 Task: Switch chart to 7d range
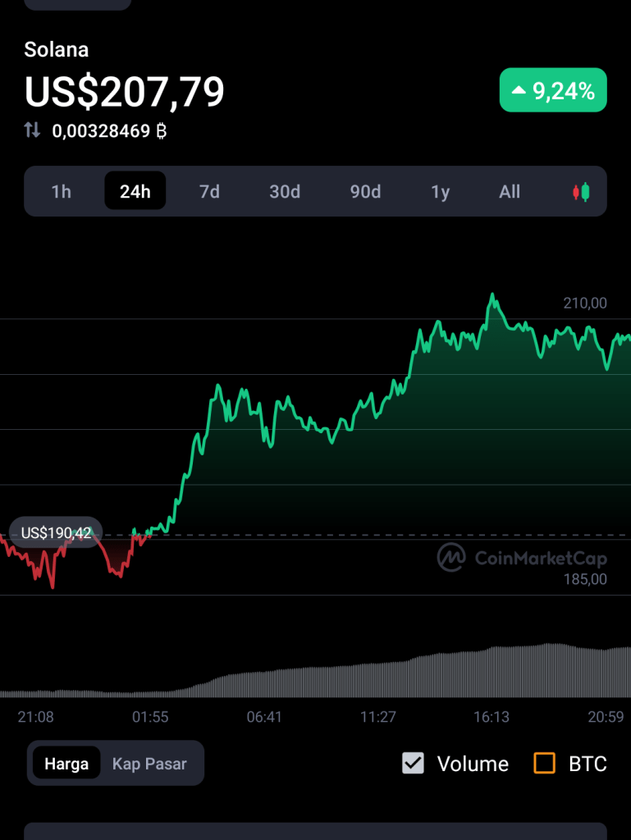pyautogui.click(x=209, y=192)
